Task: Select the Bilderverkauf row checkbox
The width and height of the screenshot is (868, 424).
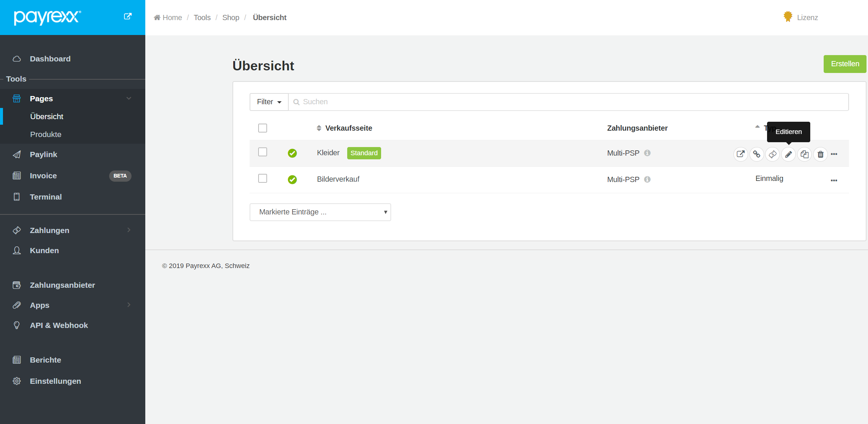Action: coord(263,178)
